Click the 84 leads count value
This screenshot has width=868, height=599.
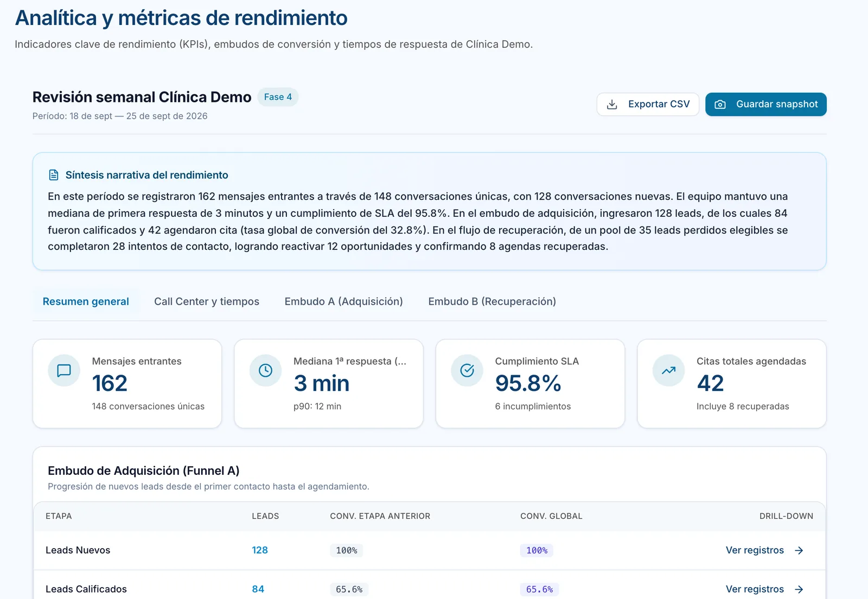point(258,589)
